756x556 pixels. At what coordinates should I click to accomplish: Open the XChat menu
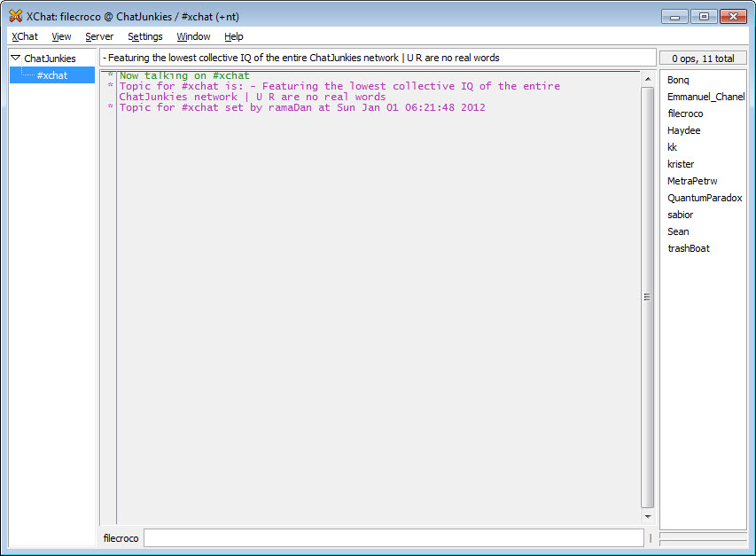(x=25, y=36)
